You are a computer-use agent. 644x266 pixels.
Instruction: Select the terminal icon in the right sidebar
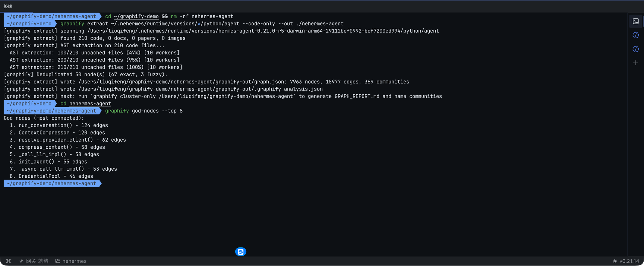[636, 21]
